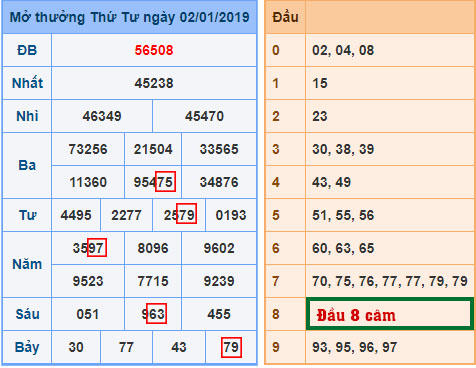
Task: Click value 23 in Đầu 2 row
Action: point(320,116)
